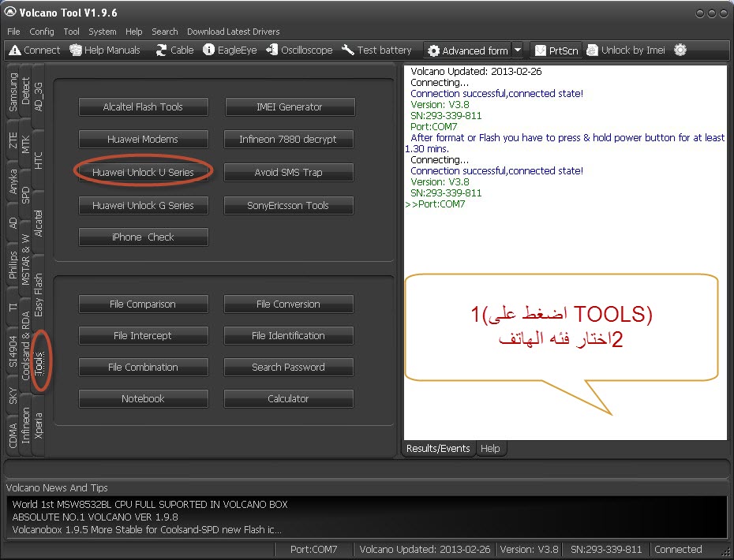734x560 pixels.
Task: Switch to the AD_3G side tab
Action: pyautogui.click(x=38, y=97)
